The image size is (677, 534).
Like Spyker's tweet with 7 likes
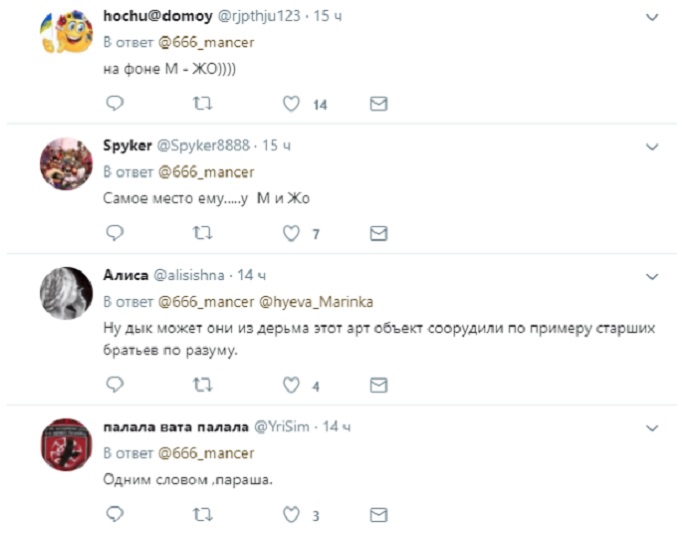tap(291, 234)
